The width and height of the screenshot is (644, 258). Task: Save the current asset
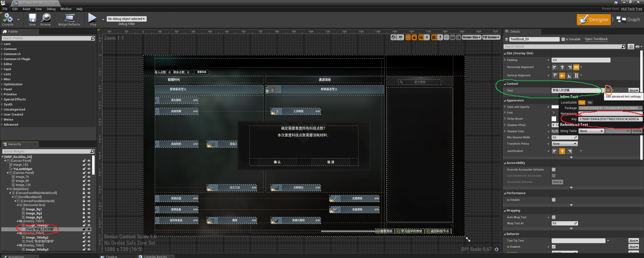[x=32, y=20]
